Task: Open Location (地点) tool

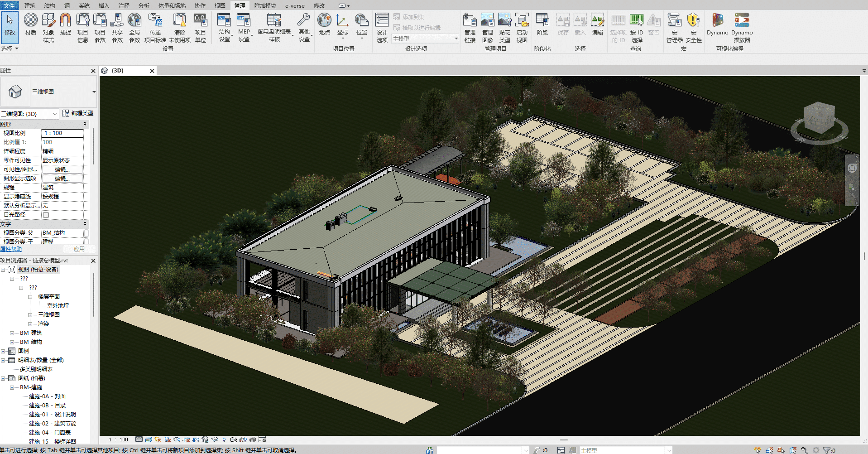Action: point(324,24)
